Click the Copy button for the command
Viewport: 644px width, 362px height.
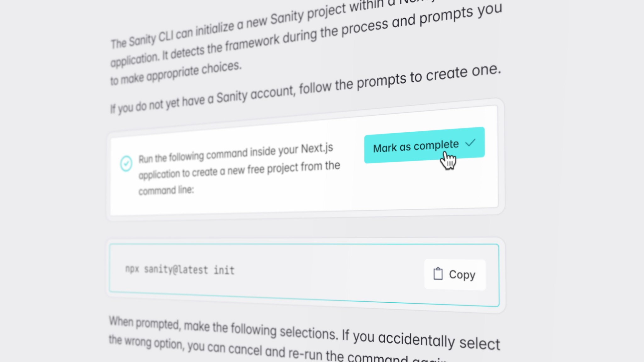pos(454,274)
